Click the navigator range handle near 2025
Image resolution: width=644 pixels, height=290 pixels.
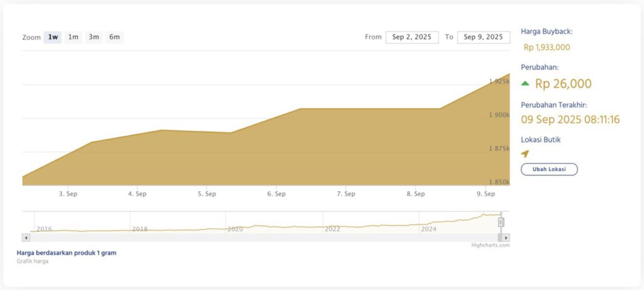coord(501,222)
